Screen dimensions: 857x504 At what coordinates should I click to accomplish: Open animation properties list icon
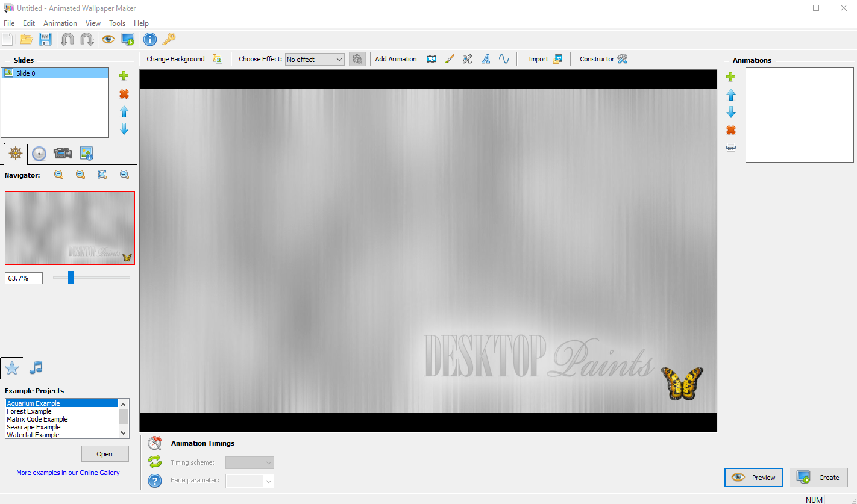[x=731, y=147]
